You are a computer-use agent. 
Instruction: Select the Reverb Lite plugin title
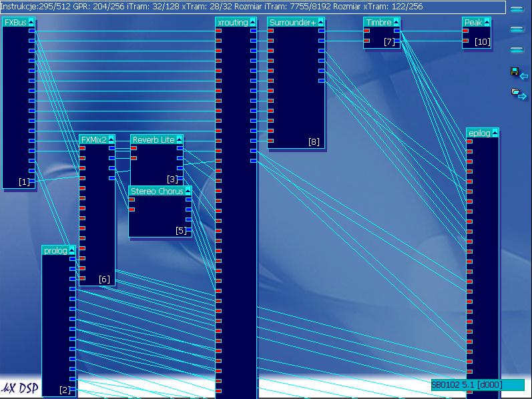[x=154, y=140]
